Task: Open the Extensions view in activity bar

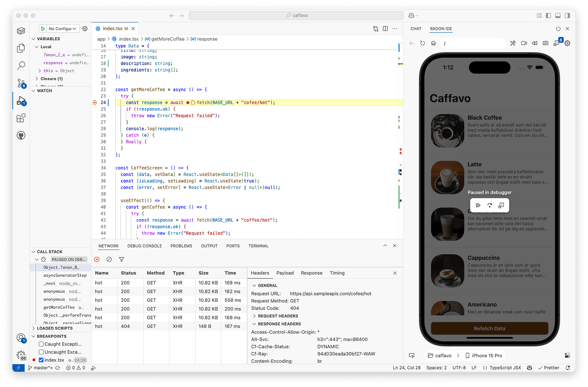Action: (21, 118)
